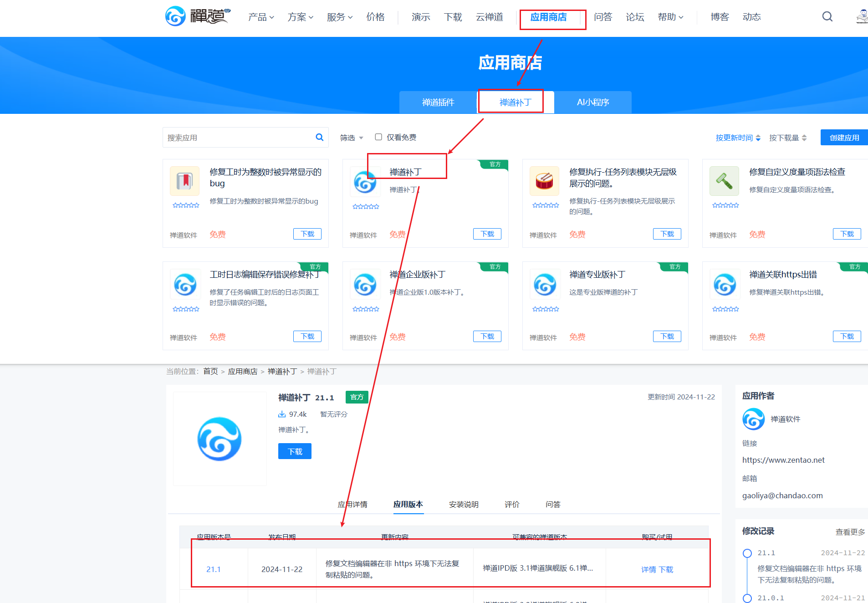Screen dimensions: 868x603
Task: Open version 21.1 link in table
Action: 214,569
